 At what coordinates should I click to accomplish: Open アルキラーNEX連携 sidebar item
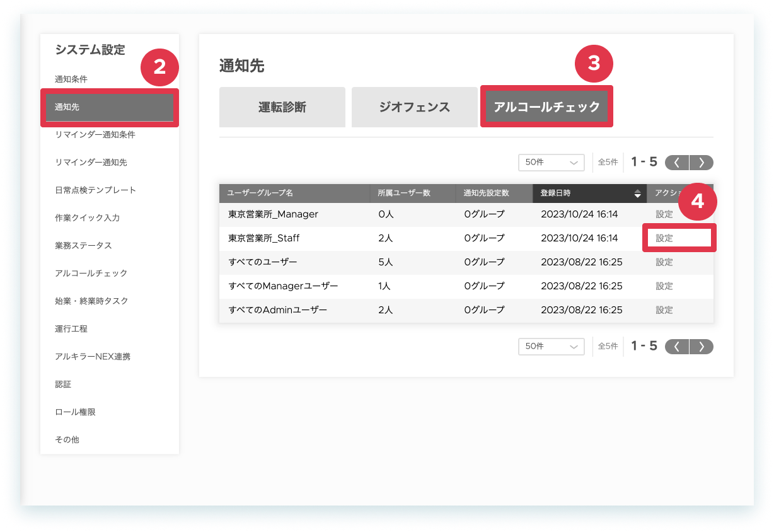tap(93, 357)
